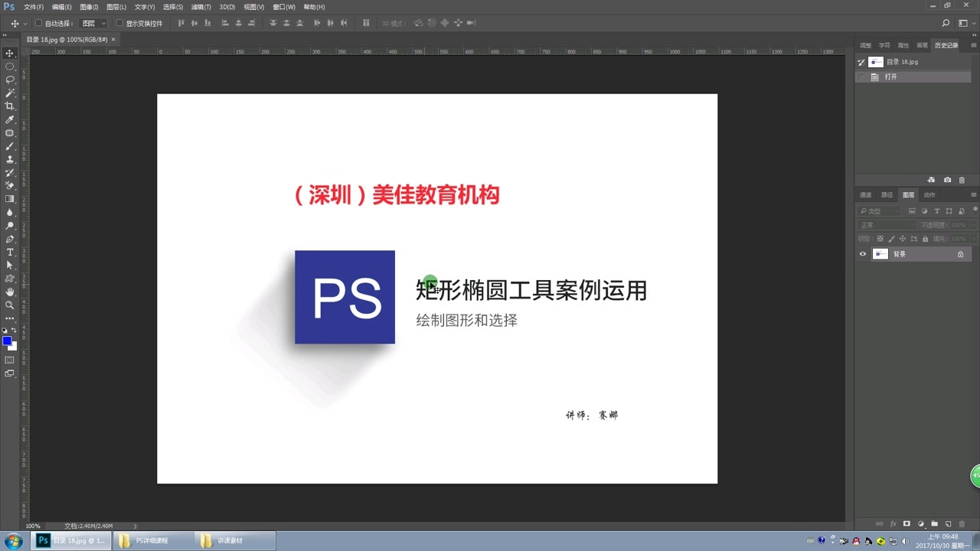Open the 窗口(W) menu
This screenshot has width=980, height=551.
coord(284,7)
